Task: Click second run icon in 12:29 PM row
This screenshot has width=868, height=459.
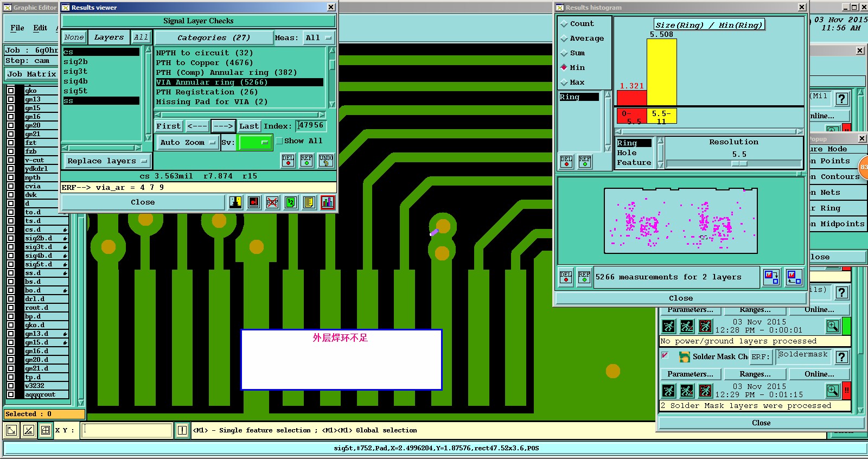Action: [x=687, y=391]
